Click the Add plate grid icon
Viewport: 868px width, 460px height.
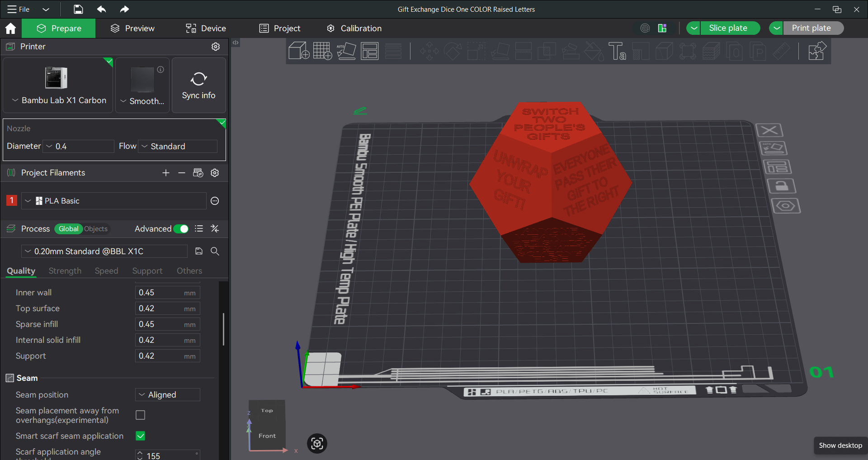click(x=322, y=51)
